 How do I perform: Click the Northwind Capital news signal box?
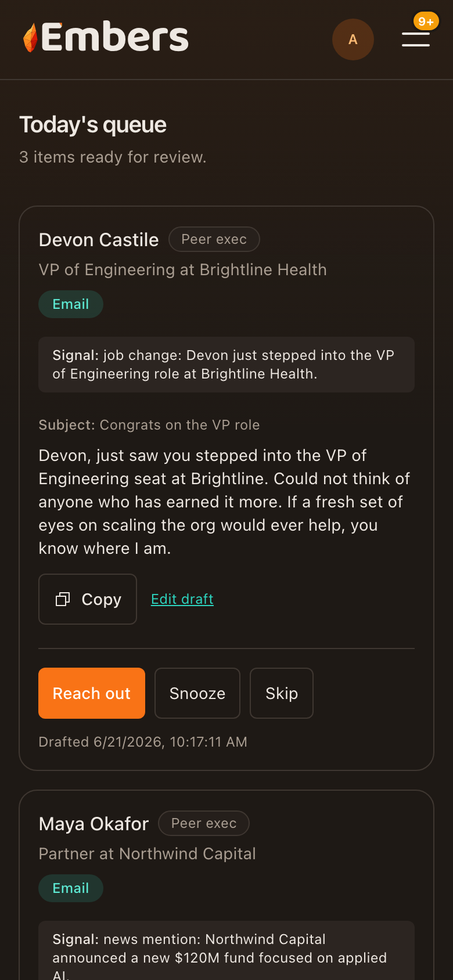coord(227,950)
